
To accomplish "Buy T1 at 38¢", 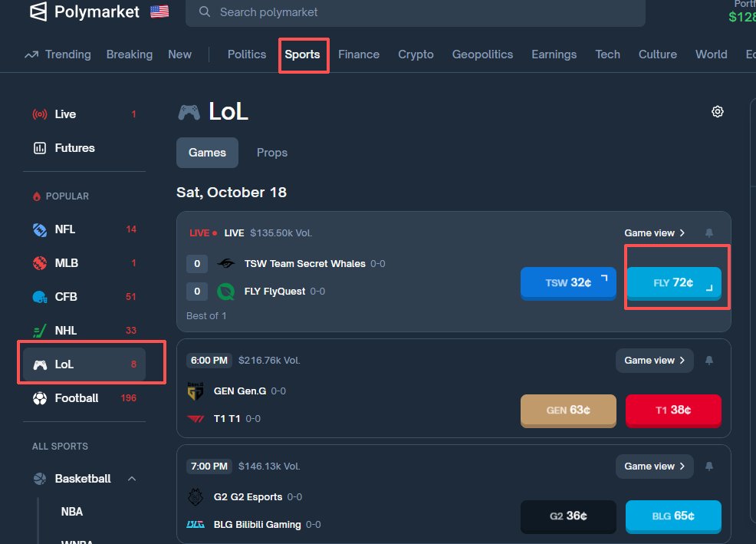I will pyautogui.click(x=673, y=410).
